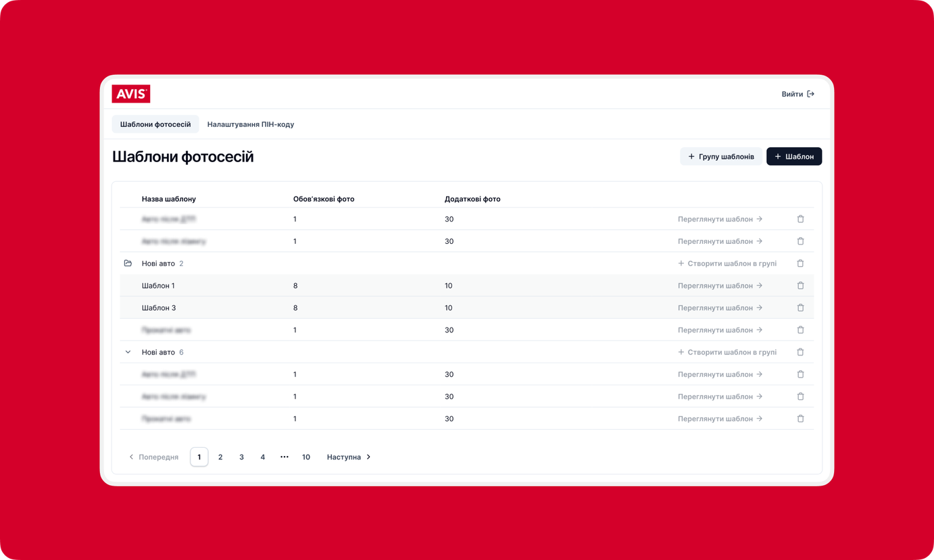Switch to Налаштування ПІН-коду tab
The height and width of the screenshot is (560, 934).
coord(251,124)
